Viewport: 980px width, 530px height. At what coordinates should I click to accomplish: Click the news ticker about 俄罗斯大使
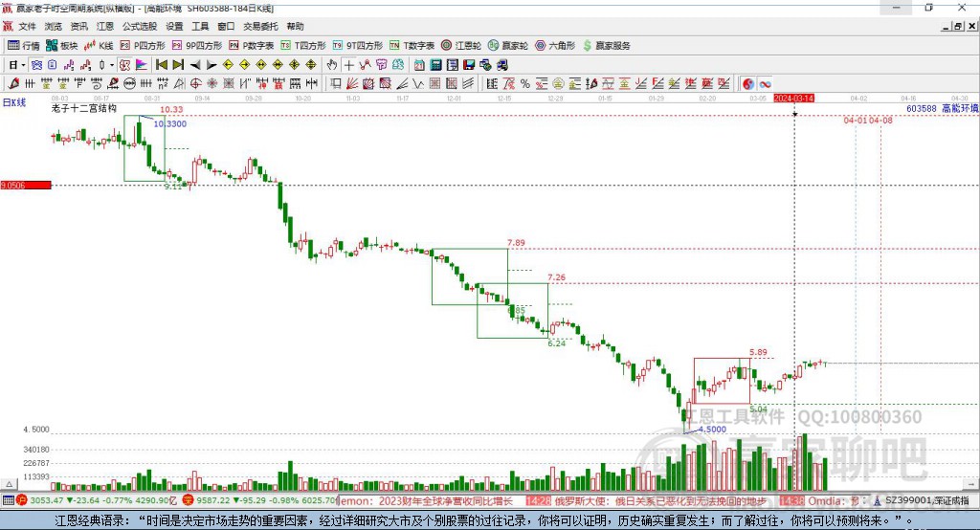[660, 500]
